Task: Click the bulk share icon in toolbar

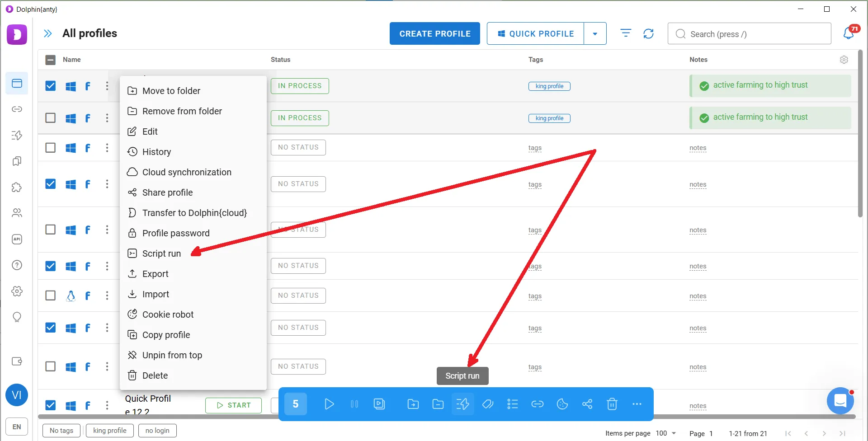Action: tap(587, 404)
